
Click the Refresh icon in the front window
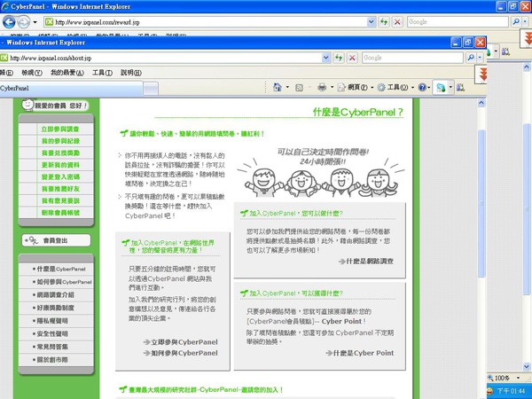tap(339, 58)
